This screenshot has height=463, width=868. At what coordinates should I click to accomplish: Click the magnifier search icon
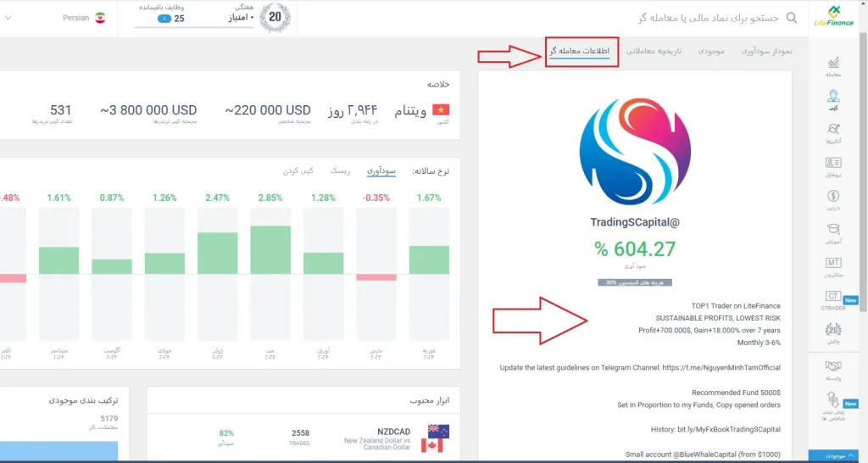792,18
